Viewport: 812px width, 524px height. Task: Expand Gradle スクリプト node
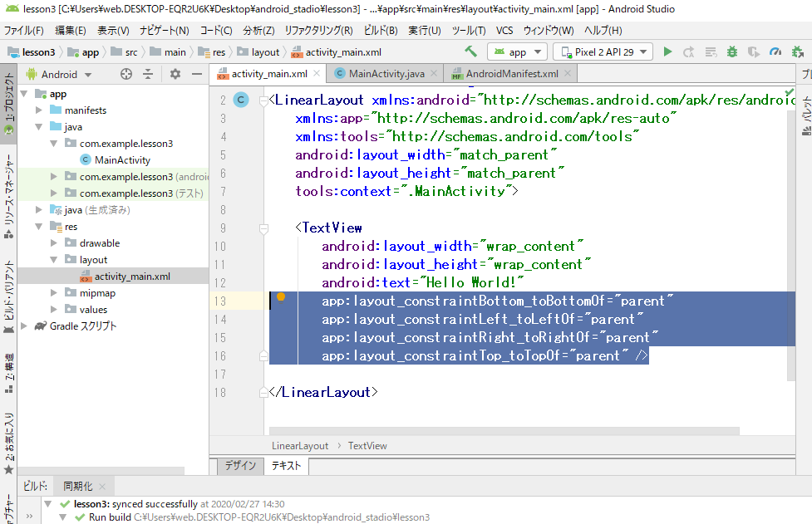click(24, 326)
